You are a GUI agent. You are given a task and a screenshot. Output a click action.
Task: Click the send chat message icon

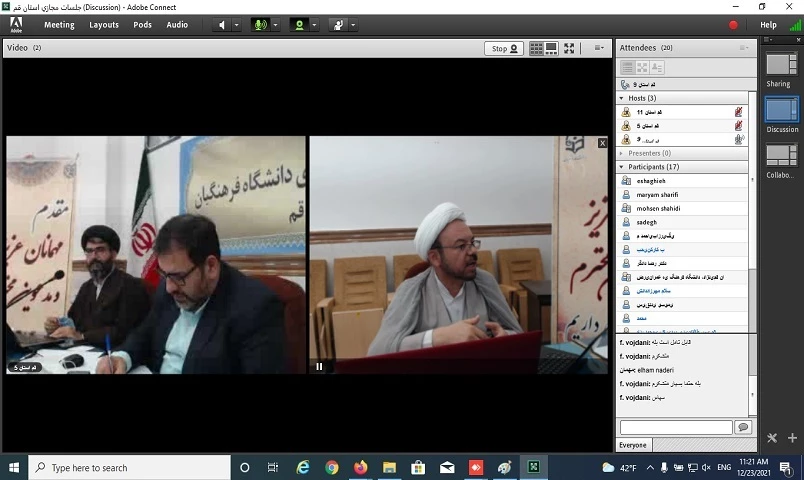pyautogui.click(x=743, y=427)
